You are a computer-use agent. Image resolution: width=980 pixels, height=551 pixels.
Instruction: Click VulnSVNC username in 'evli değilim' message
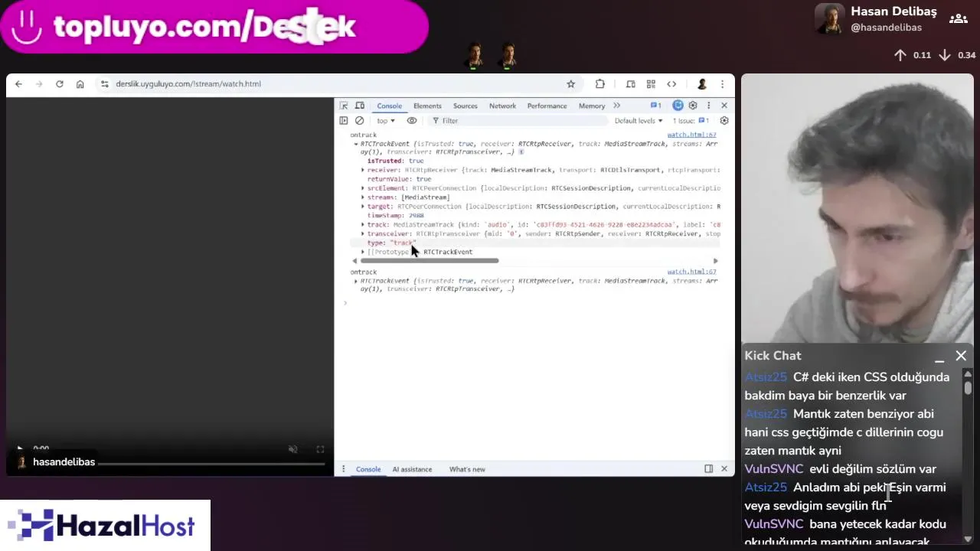coord(774,469)
